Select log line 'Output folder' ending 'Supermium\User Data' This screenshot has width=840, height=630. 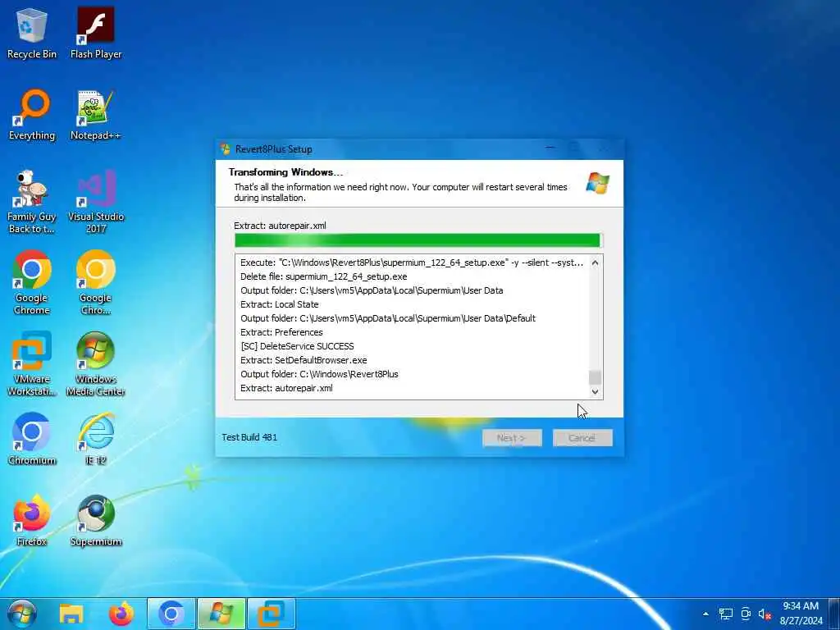[x=372, y=290]
